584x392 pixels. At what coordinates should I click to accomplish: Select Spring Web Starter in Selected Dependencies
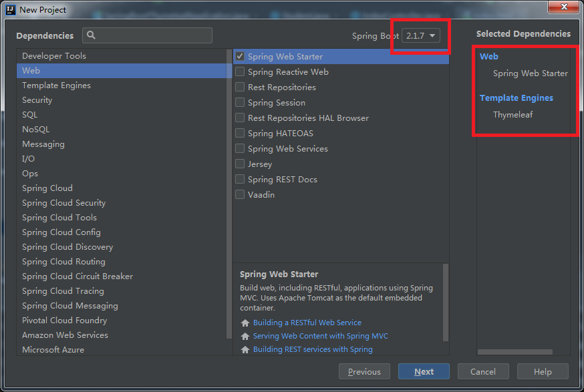[531, 73]
